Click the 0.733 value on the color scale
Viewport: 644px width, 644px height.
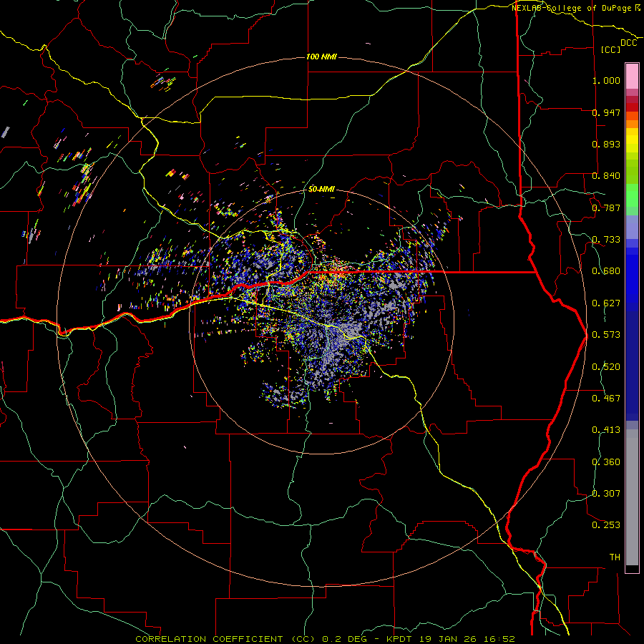coord(606,240)
